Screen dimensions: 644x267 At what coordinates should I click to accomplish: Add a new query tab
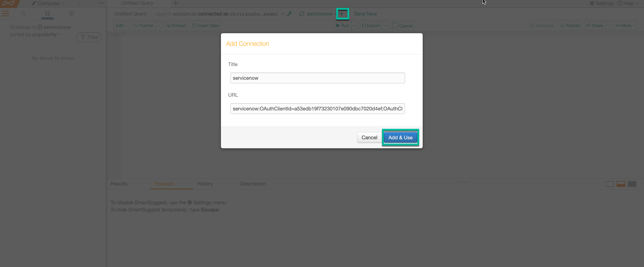coord(176,3)
